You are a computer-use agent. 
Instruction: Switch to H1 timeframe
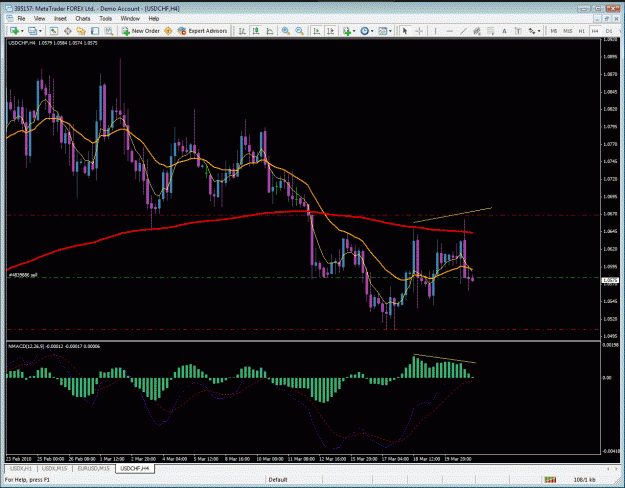point(582,31)
